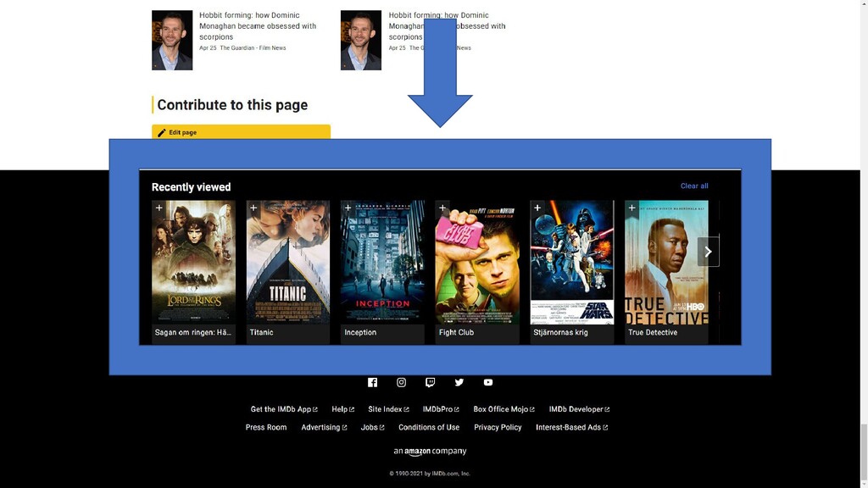
Task: Show next recently viewed titles arrow
Action: [708, 252]
